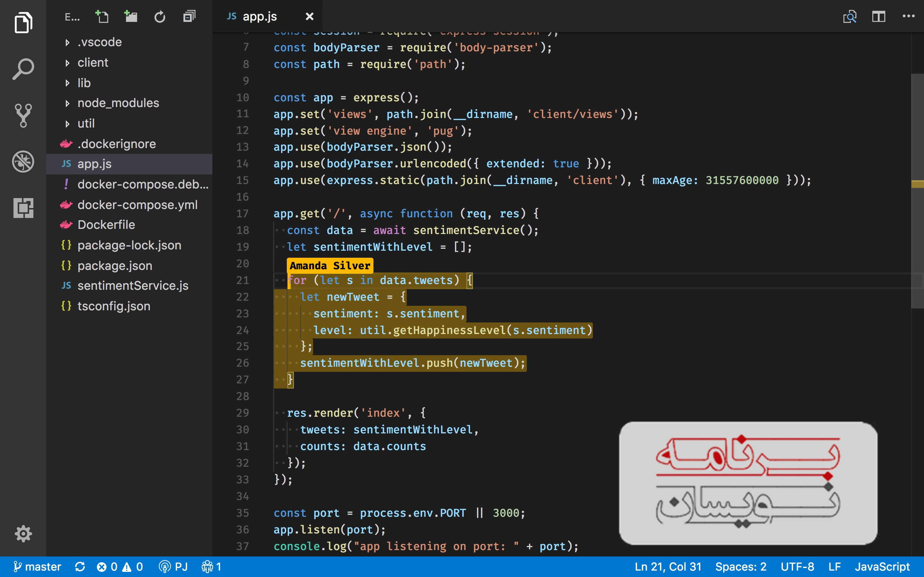This screenshot has width=924, height=577.
Task: Expand the client folder
Action: click(x=93, y=63)
